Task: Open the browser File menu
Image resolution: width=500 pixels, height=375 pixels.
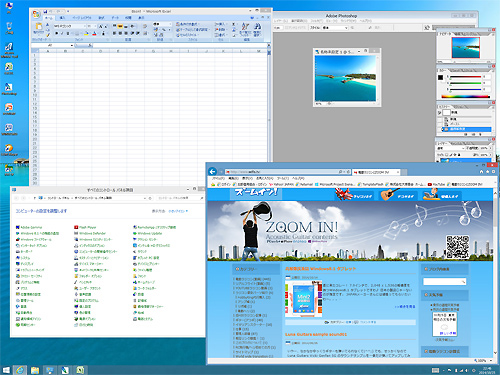Action: pos(219,178)
